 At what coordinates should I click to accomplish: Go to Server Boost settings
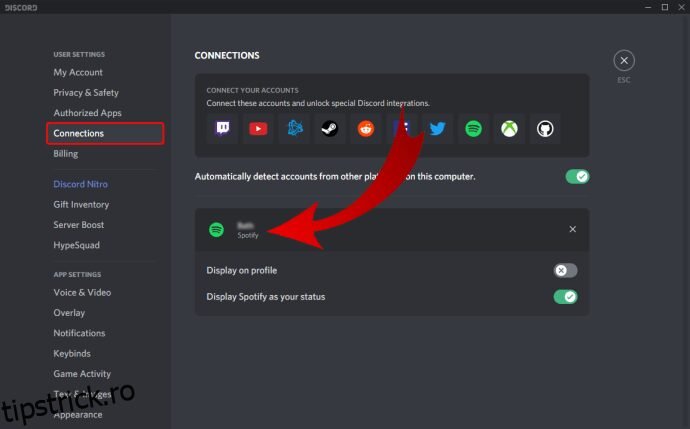[79, 224]
